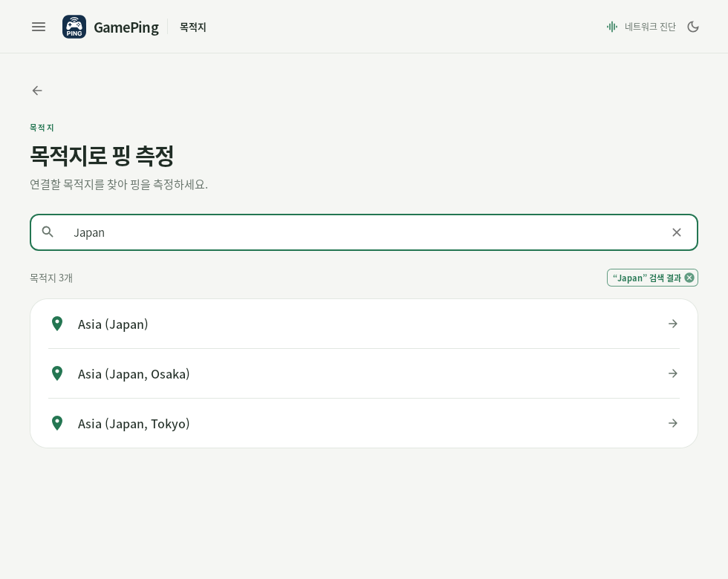728x579 pixels.
Task: Click the pin icon for Asia (Japan)
Action: coord(57,324)
